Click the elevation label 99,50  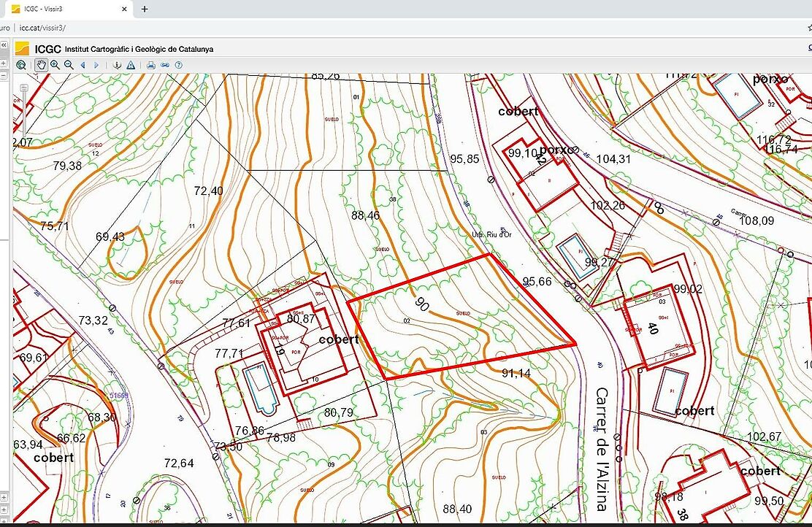[769, 501]
